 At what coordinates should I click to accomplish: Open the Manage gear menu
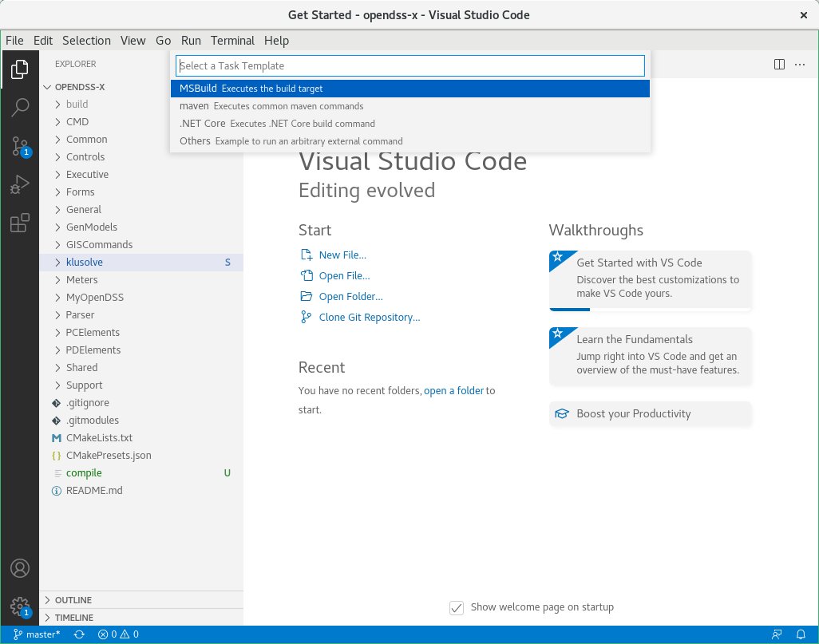tap(20, 606)
